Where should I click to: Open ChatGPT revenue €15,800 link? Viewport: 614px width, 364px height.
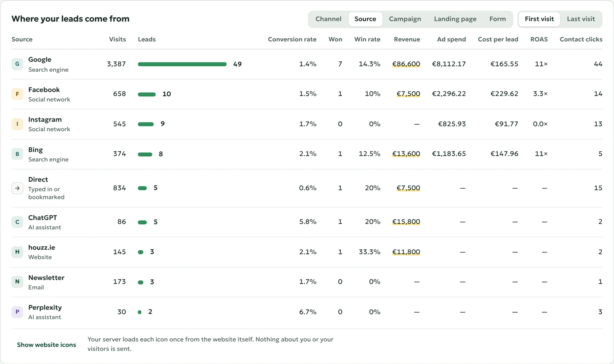coord(406,222)
